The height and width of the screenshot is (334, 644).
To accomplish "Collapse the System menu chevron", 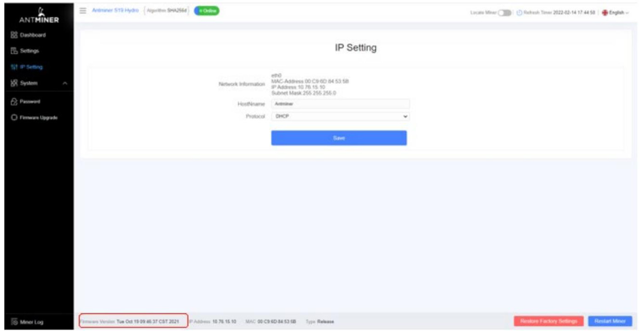I will [65, 84].
